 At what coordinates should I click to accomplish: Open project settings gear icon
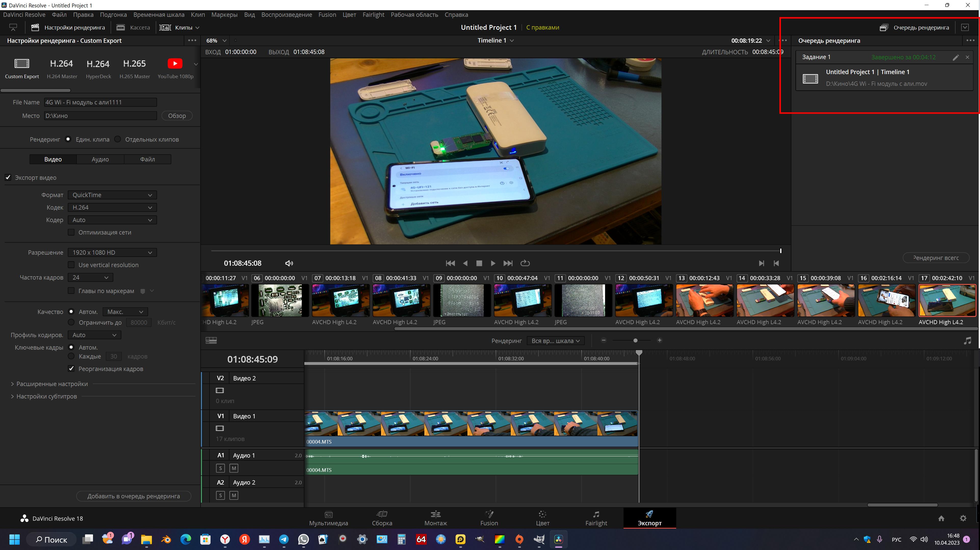963,518
